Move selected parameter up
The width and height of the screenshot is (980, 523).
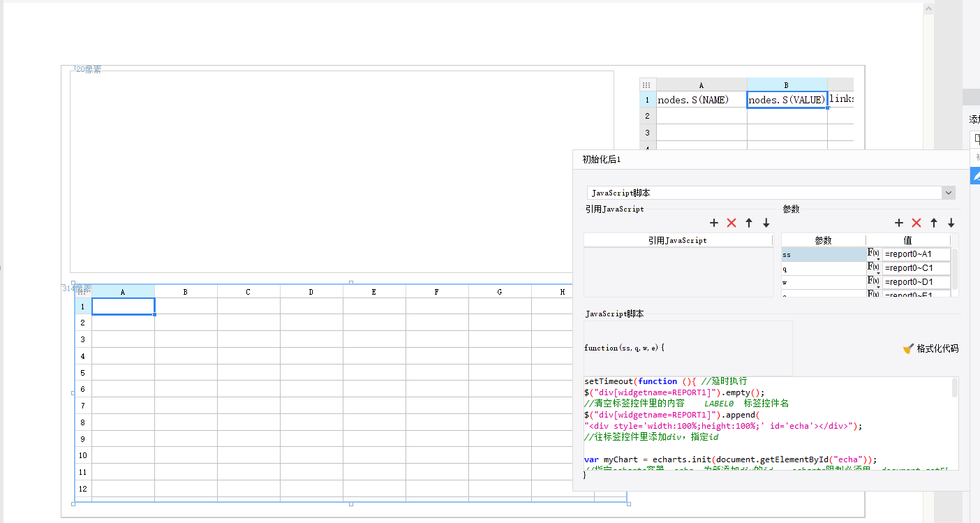[x=934, y=223]
